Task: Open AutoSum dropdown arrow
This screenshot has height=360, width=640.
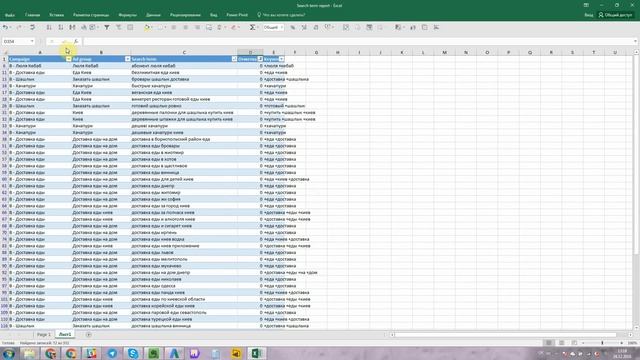Action: 258,27
